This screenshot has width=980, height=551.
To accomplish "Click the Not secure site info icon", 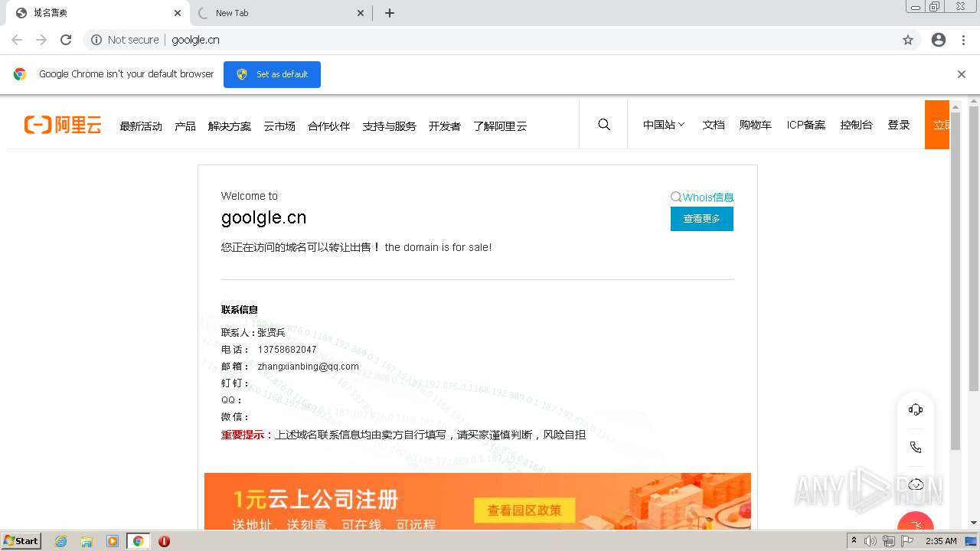I will pyautogui.click(x=96, y=40).
